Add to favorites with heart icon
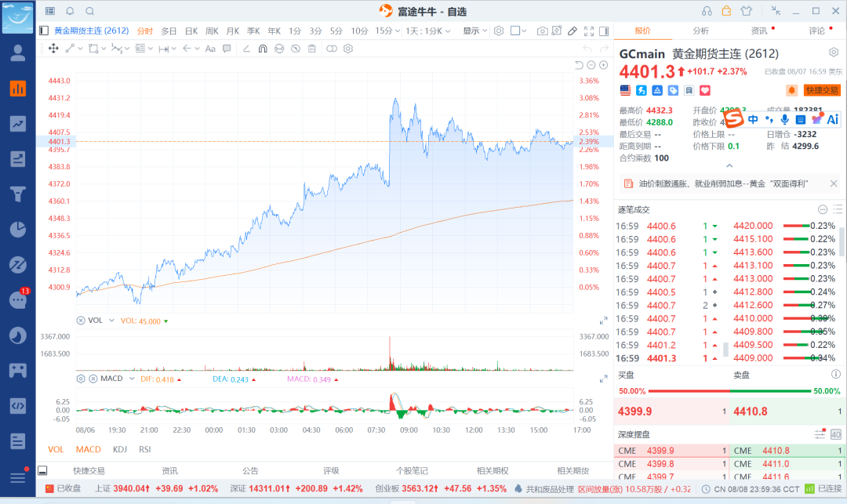Image resolution: width=847 pixels, height=504 pixels. coord(705,90)
